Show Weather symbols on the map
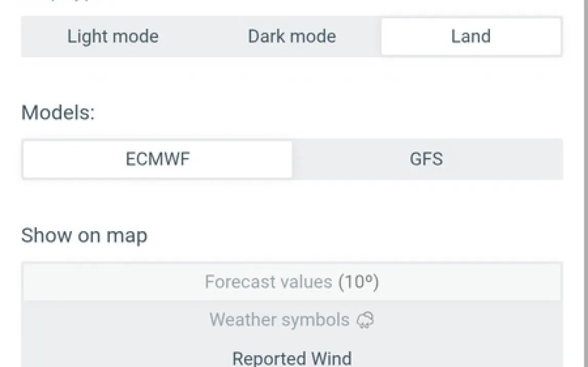588x367 pixels. tap(291, 320)
